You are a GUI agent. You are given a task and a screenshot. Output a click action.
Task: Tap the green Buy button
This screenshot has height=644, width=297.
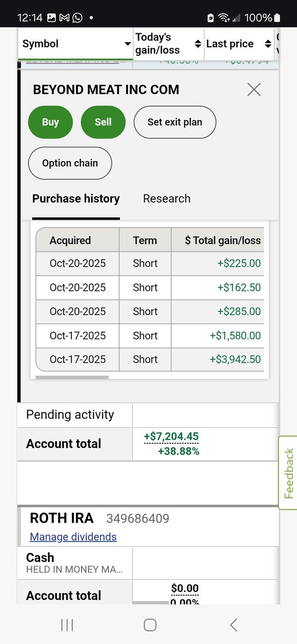coord(50,122)
